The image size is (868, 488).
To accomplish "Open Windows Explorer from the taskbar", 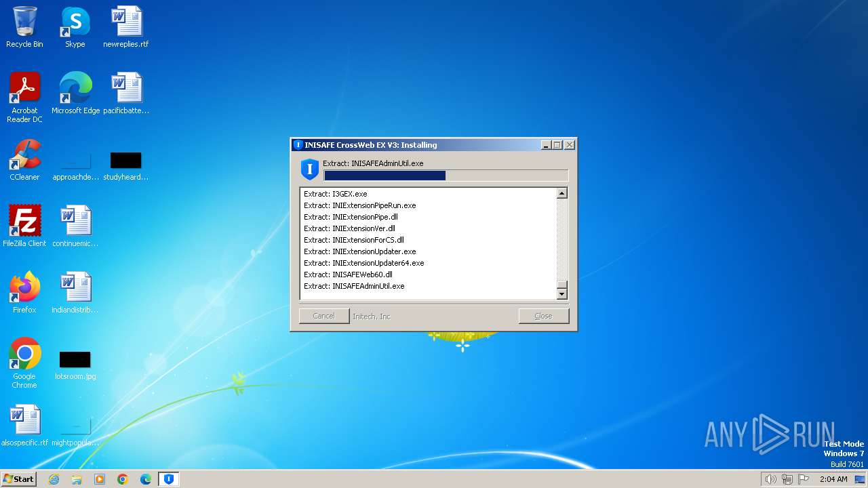I will point(77,479).
